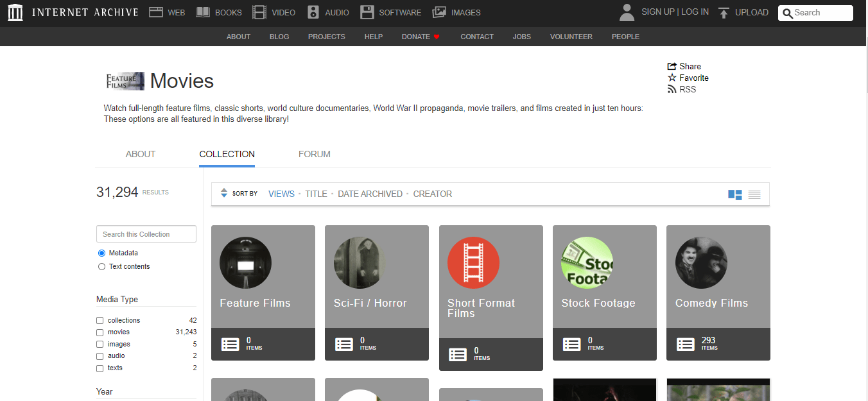This screenshot has width=868, height=401.
Task: Click the Upload arrow icon
Action: click(724, 12)
